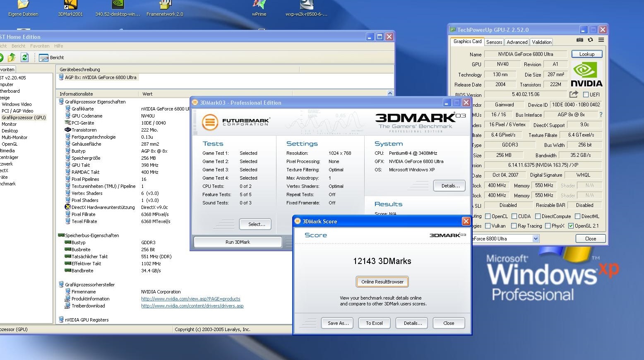
Task: Switch to the Validation tab in GPU-Z
Action: click(x=541, y=42)
